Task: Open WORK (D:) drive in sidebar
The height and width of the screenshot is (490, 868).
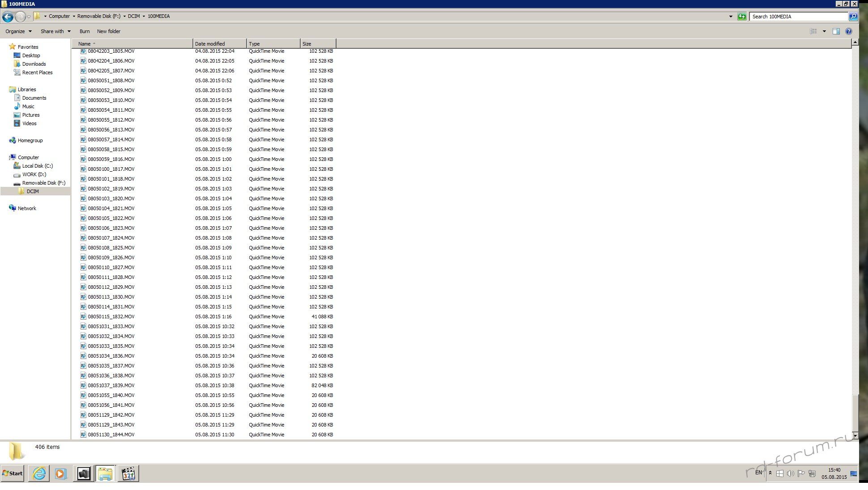Action: pos(30,174)
